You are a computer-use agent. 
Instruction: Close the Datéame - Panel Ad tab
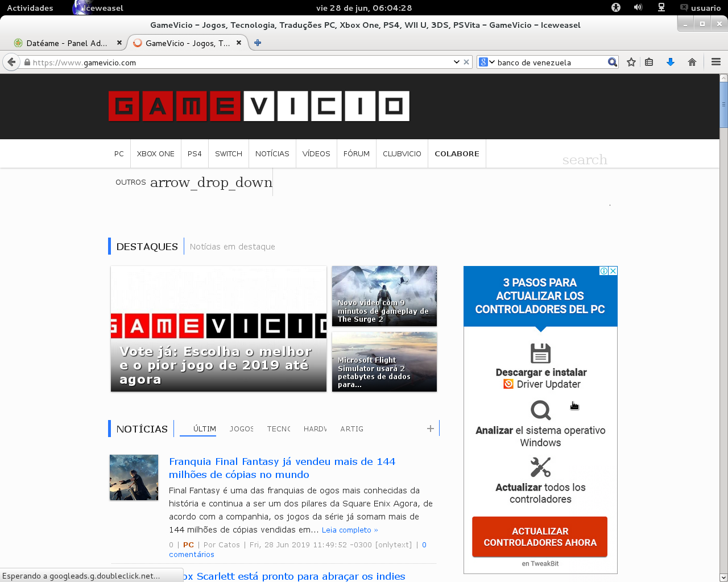[x=119, y=43]
